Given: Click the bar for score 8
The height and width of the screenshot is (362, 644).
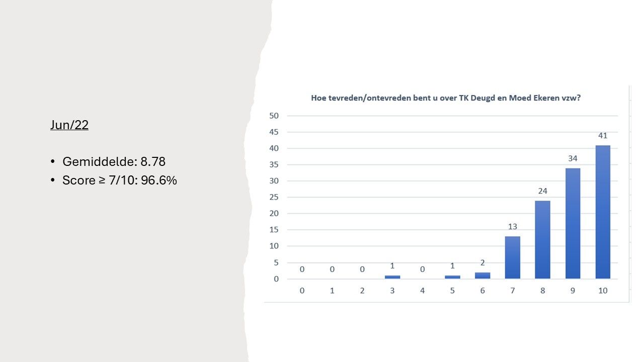Looking at the screenshot, I should coord(542,239).
